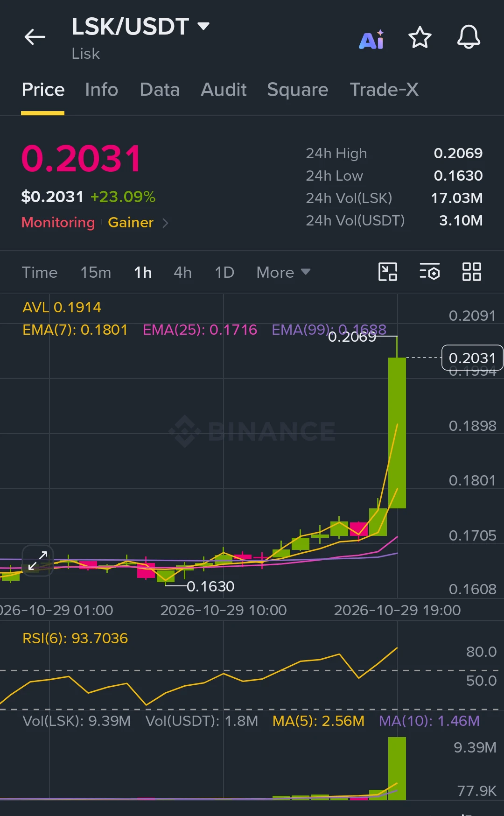
Task: Expand chart to fullscreen
Action: (x=38, y=561)
